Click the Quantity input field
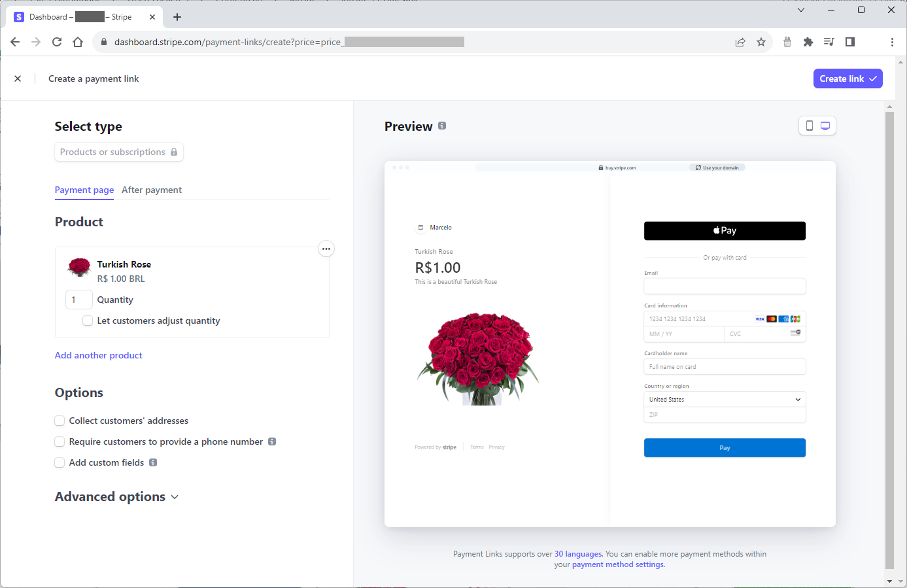907x588 pixels. coord(78,300)
